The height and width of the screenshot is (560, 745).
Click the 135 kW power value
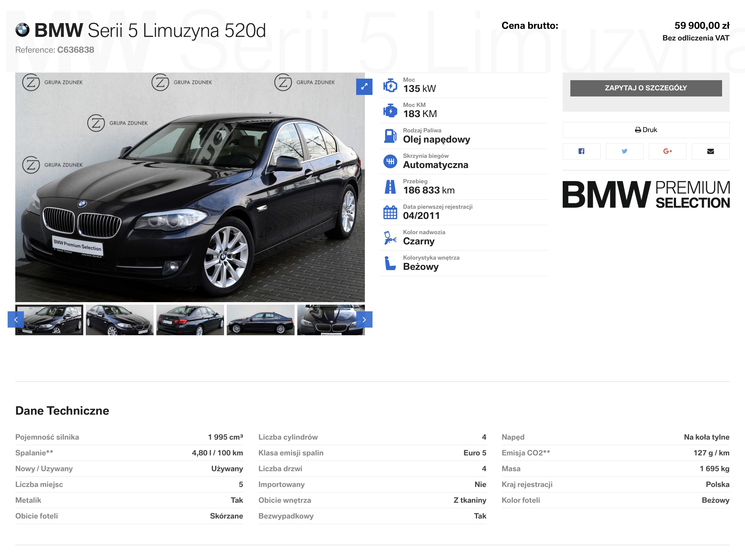tap(420, 89)
